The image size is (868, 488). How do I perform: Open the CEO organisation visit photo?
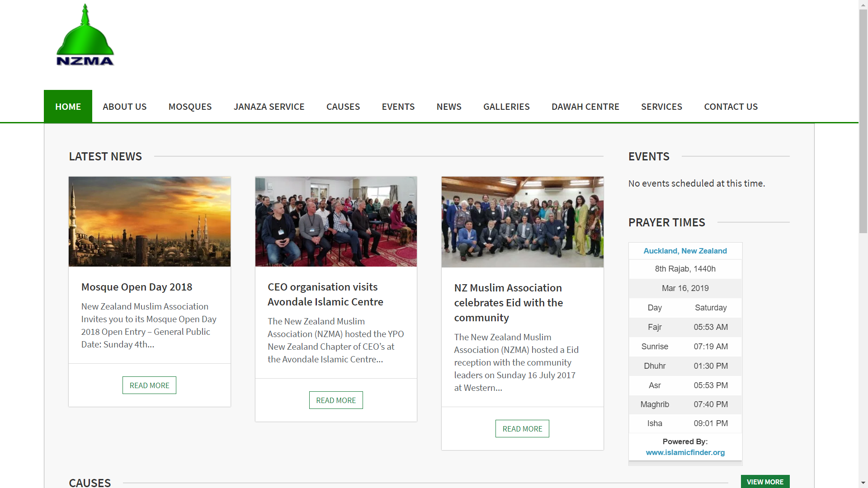point(336,221)
